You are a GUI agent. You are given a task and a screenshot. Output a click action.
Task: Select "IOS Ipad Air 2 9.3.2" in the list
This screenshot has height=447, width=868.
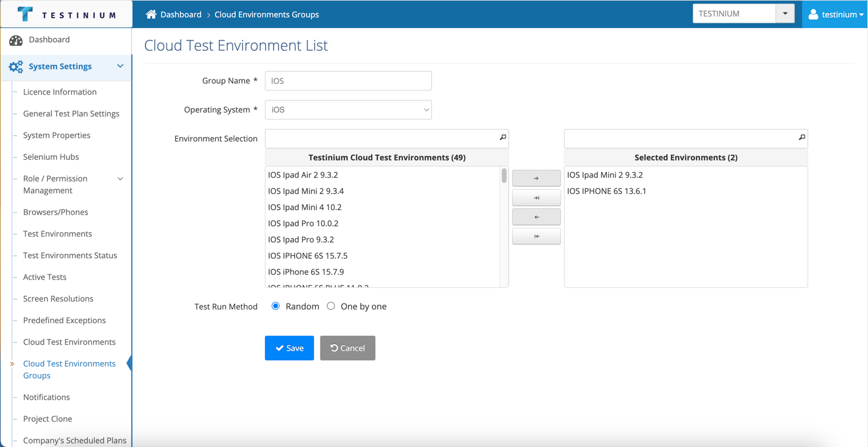382,175
